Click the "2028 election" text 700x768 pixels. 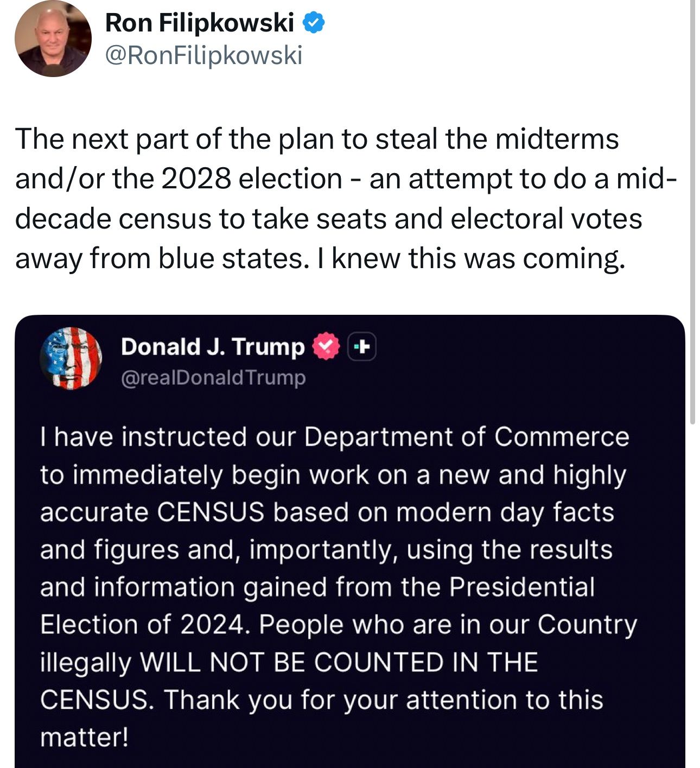pyautogui.click(x=251, y=179)
